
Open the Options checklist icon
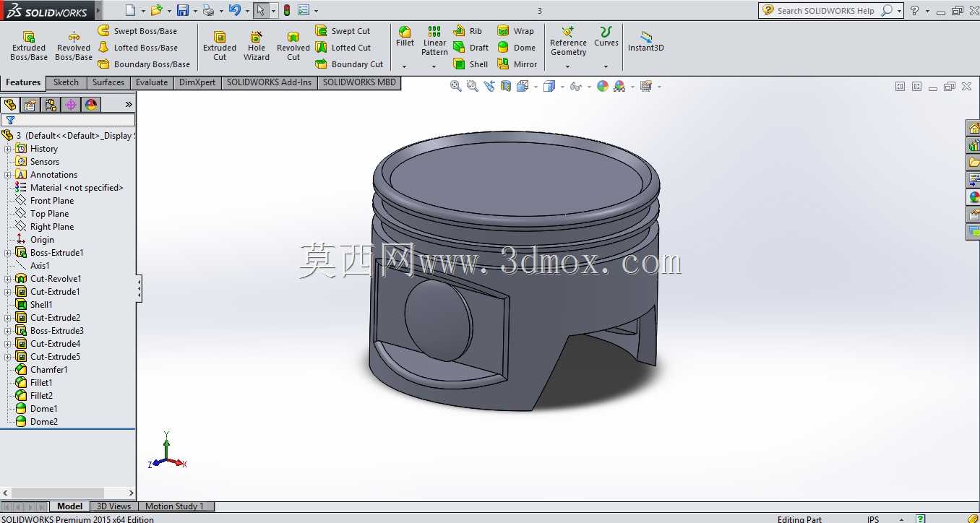point(304,10)
